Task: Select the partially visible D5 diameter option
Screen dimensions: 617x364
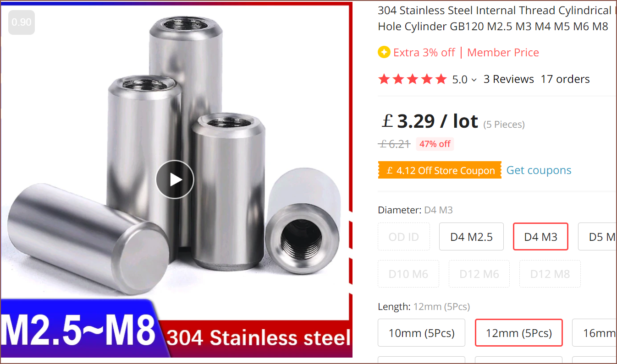Action: click(x=597, y=237)
